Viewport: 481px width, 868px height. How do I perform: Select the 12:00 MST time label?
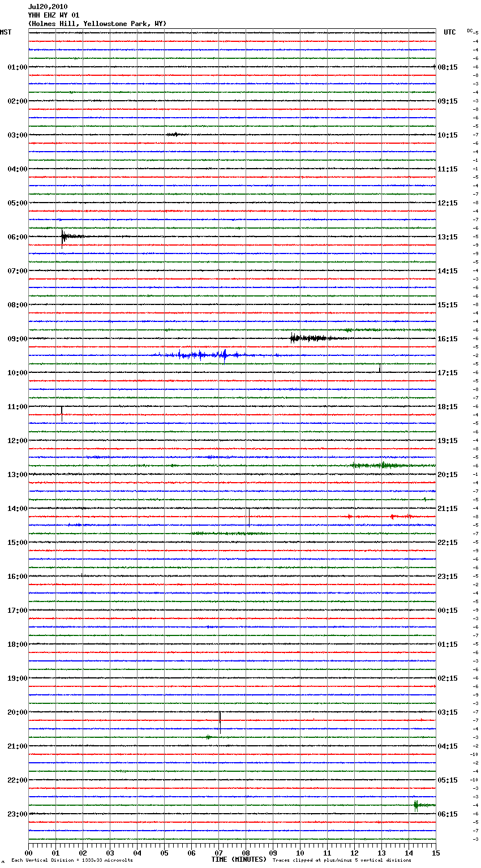click(18, 441)
